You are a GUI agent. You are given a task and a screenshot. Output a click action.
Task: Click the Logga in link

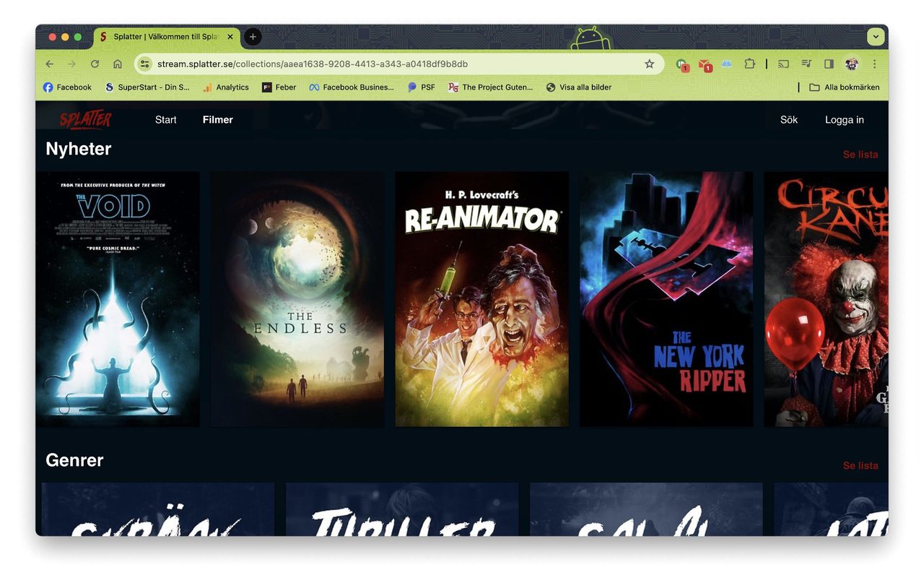tap(844, 120)
